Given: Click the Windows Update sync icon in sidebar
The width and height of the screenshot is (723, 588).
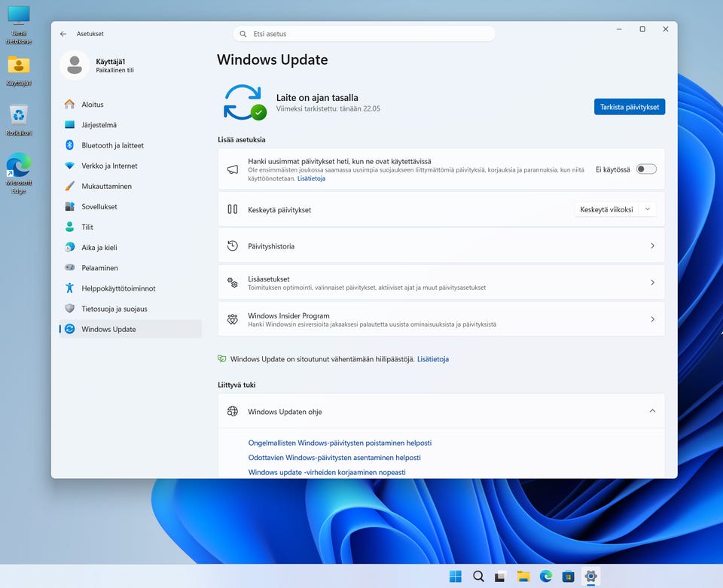Looking at the screenshot, I should click(x=69, y=328).
